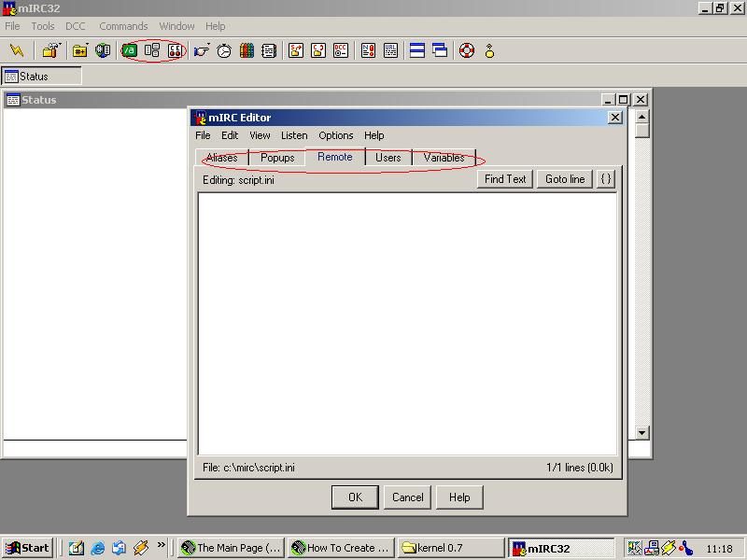Open the mIRC Editor Help menu
The width and height of the screenshot is (747, 560).
[374, 135]
